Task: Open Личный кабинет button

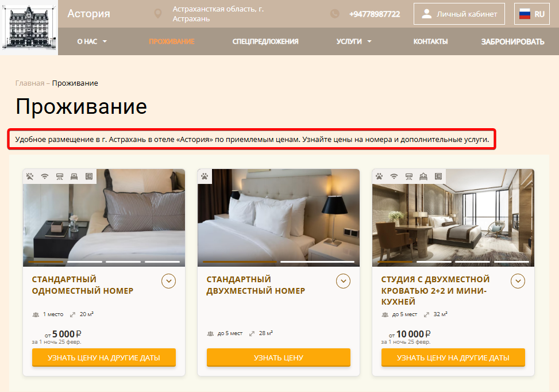Action: pyautogui.click(x=459, y=14)
